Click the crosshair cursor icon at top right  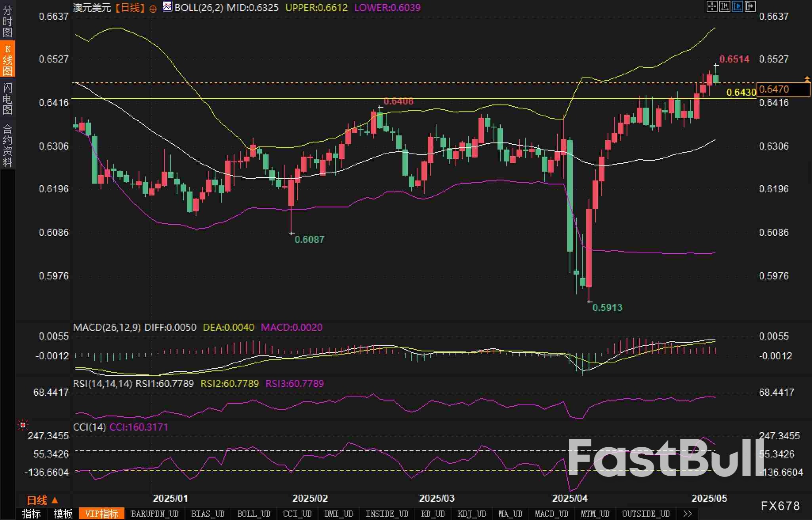(x=712, y=6)
